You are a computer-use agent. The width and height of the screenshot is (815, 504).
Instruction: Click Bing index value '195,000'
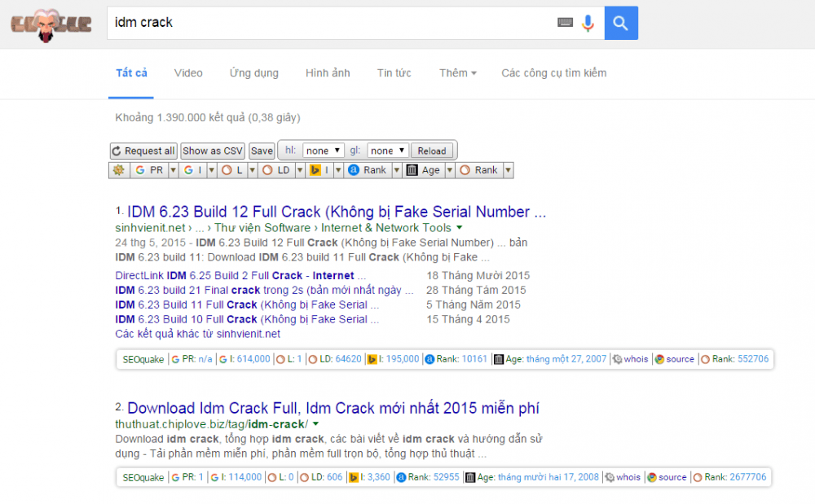pos(403,359)
